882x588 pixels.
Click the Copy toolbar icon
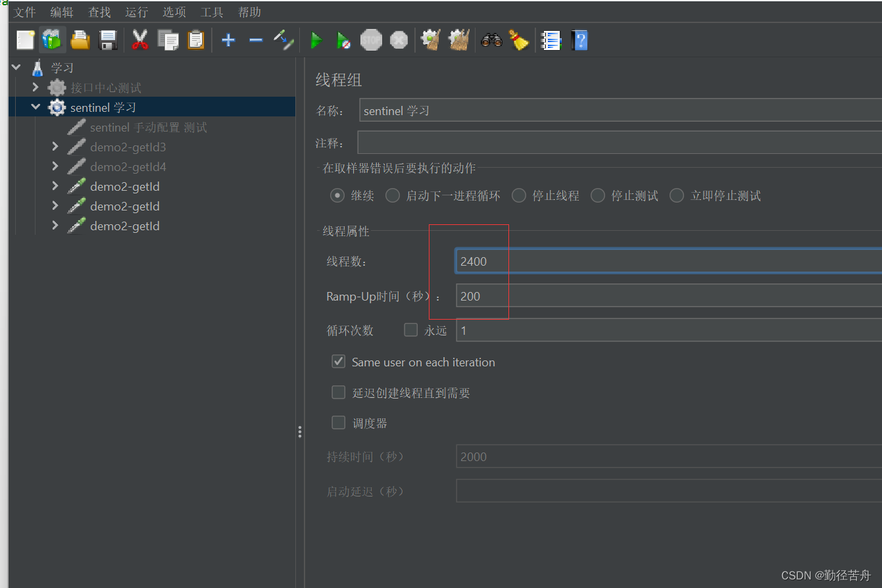[168, 40]
